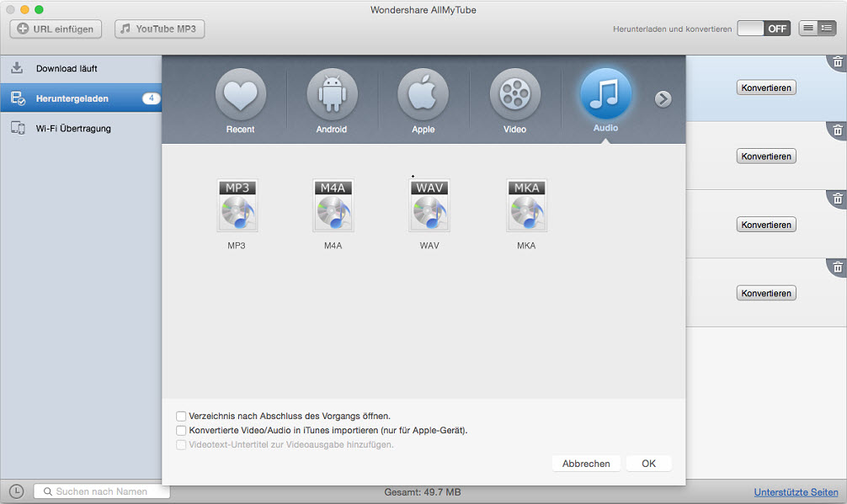847x504 pixels.
Task: Click Konvertieren for the third download
Action: 766,225
